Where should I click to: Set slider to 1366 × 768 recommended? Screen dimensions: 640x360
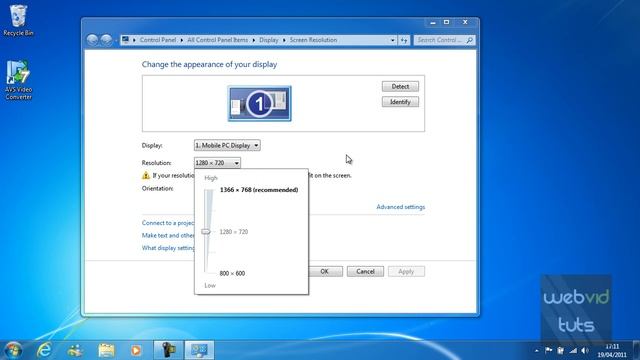(259, 190)
